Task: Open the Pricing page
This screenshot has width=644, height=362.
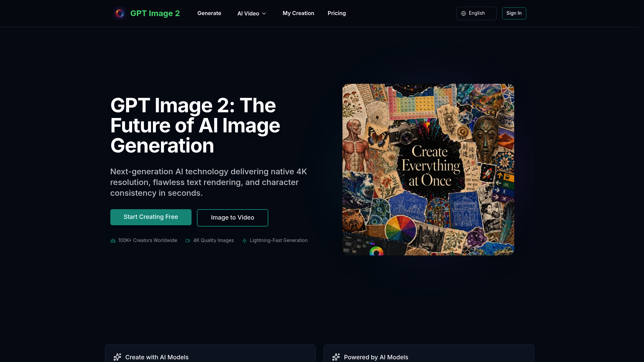Action: click(337, 13)
